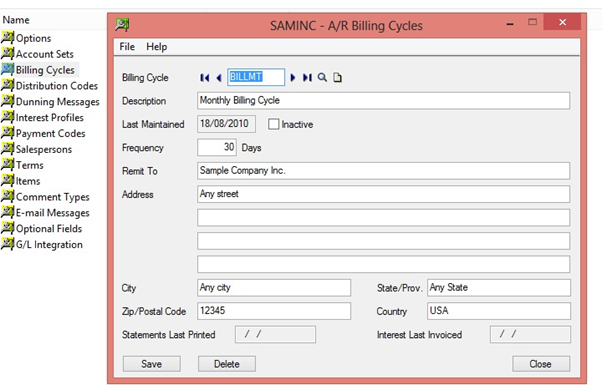Viewport: 602px width, 385px height.
Task: Open the Optional Fields icon
Action: [7, 228]
